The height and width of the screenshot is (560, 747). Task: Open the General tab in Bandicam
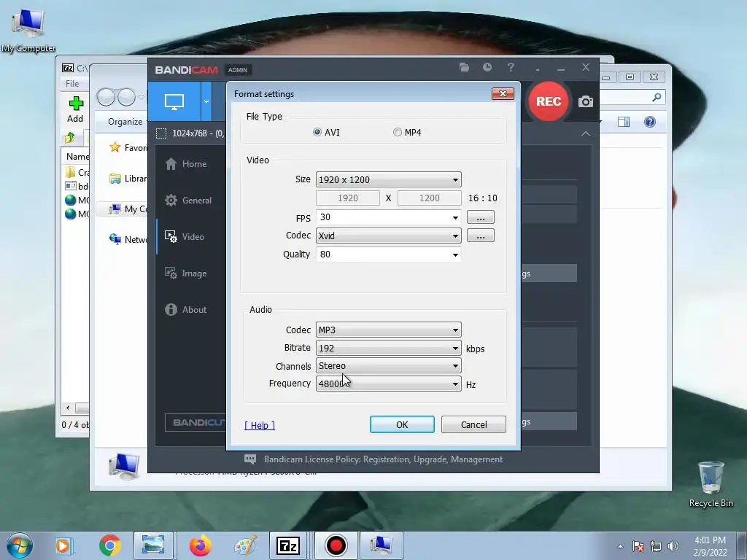point(187,201)
